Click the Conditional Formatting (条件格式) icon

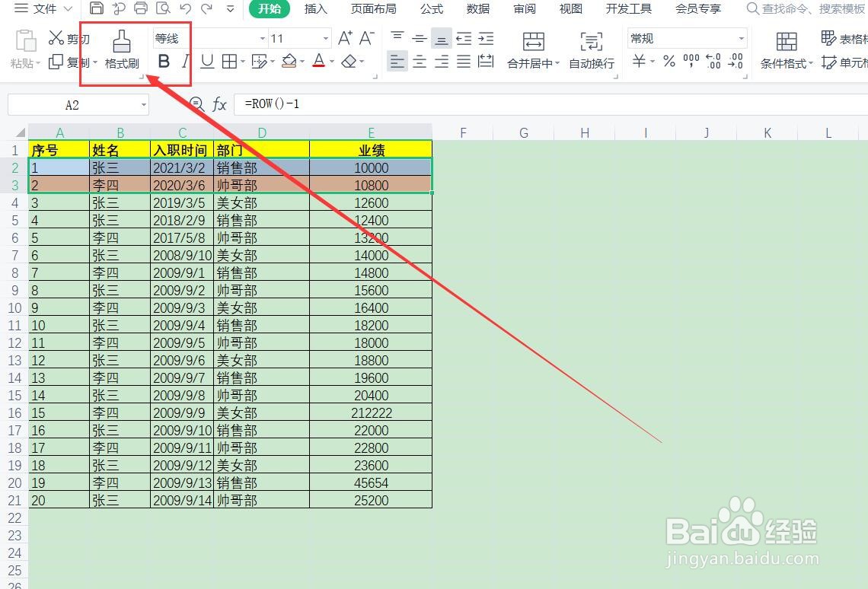click(x=787, y=42)
